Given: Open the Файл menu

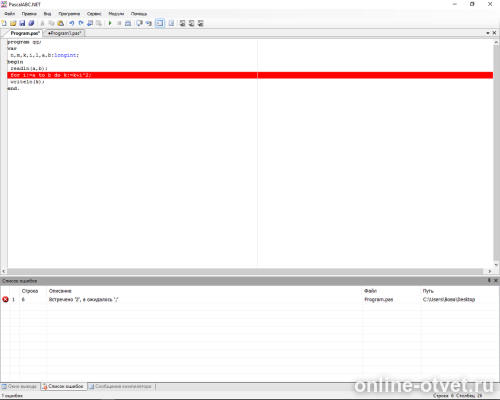Looking at the screenshot, I should click(10, 14).
